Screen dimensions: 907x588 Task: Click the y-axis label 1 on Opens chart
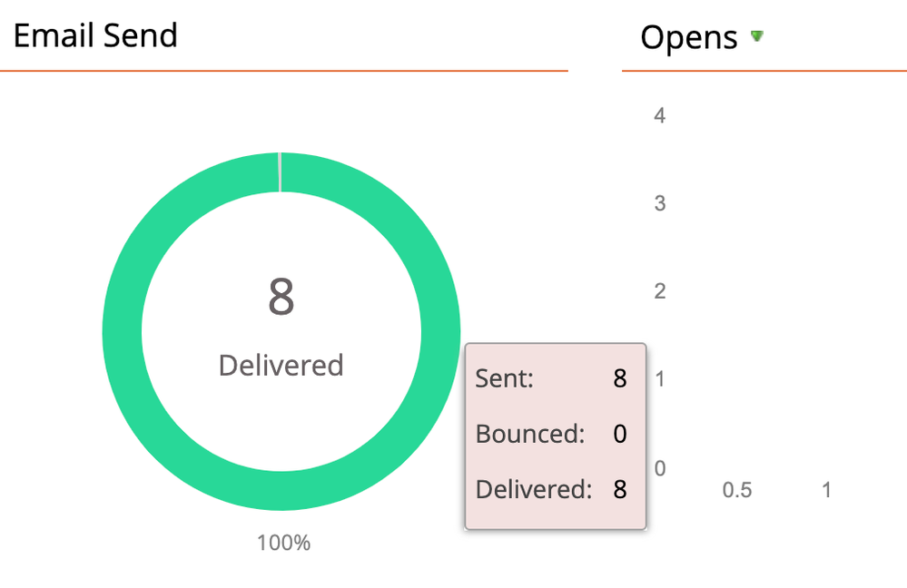point(660,378)
